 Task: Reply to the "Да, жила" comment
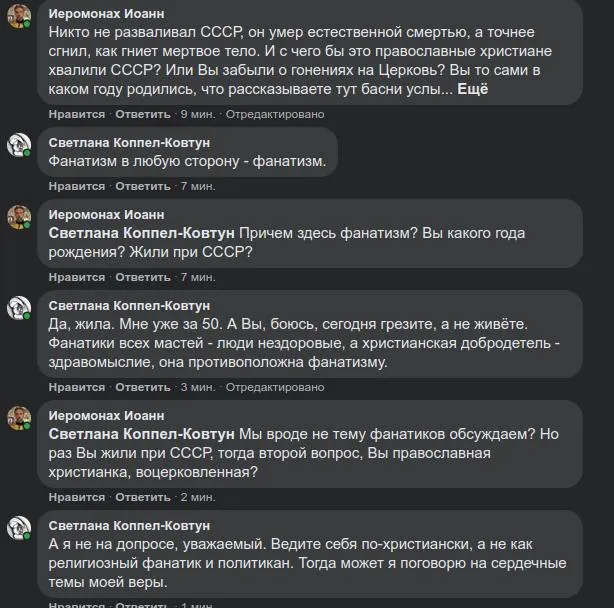(143, 387)
